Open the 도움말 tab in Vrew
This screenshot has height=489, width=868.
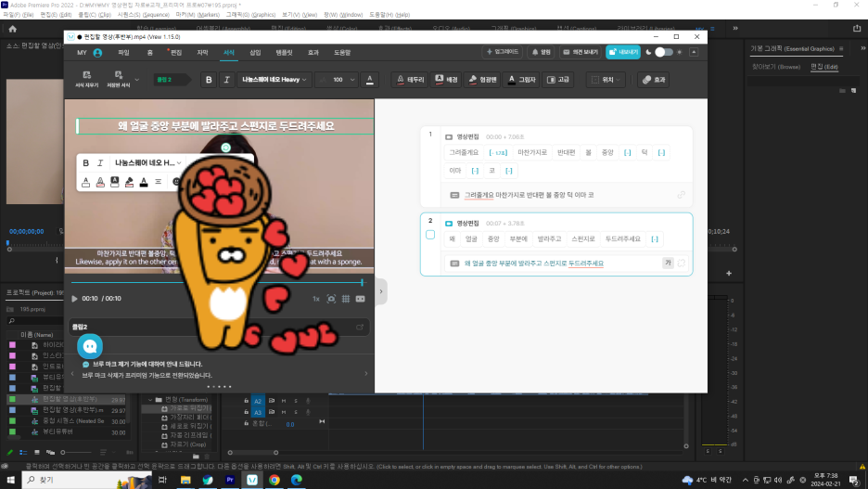coord(342,53)
